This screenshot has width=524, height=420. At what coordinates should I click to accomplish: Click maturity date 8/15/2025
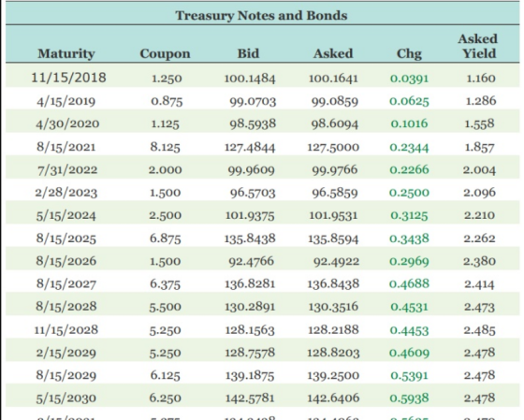66,239
